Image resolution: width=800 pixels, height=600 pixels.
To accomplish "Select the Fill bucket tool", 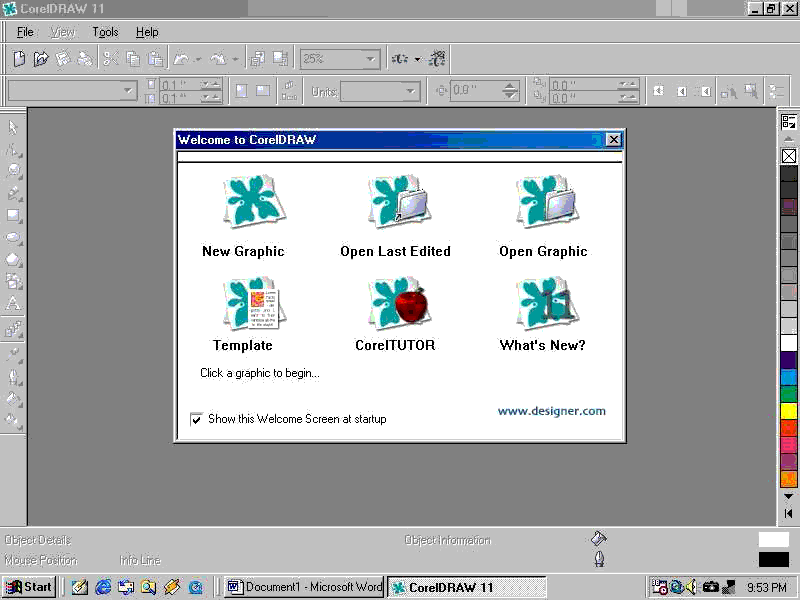I will pyautogui.click(x=13, y=399).
